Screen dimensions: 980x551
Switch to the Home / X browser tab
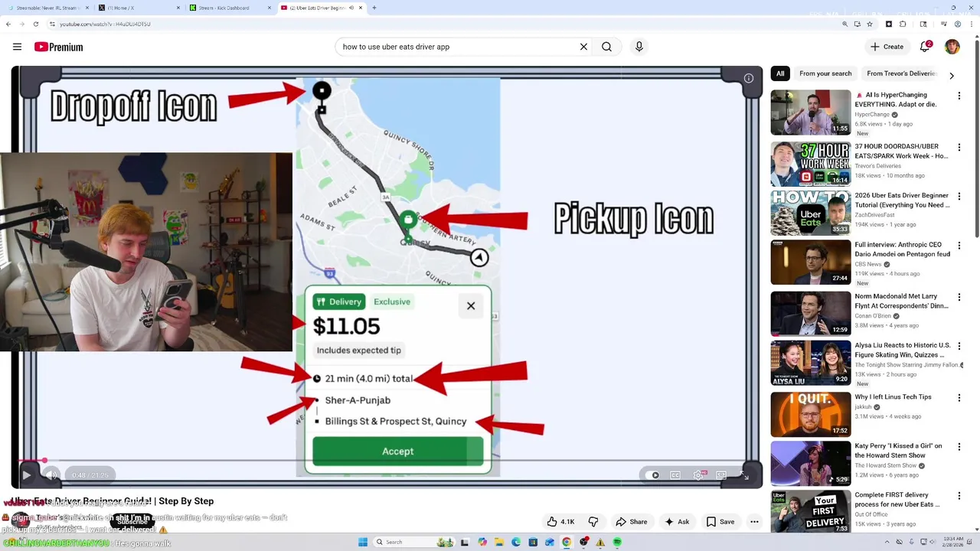(x=138, y=8)
